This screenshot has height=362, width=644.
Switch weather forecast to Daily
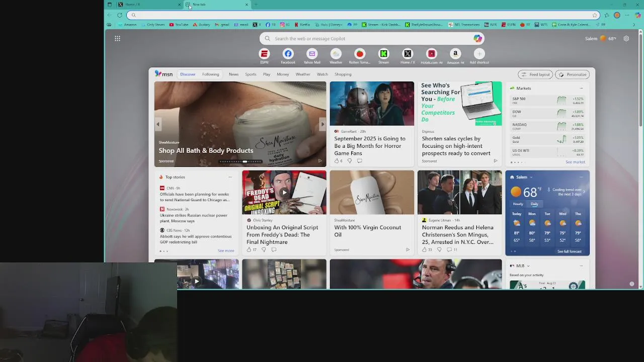(x=534, y=204)
